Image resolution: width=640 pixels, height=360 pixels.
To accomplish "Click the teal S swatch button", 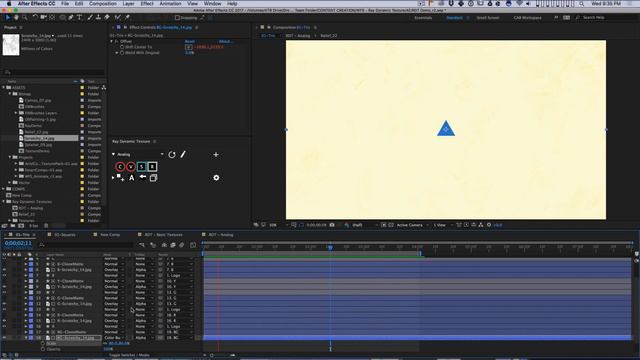I will coord(141,167).
